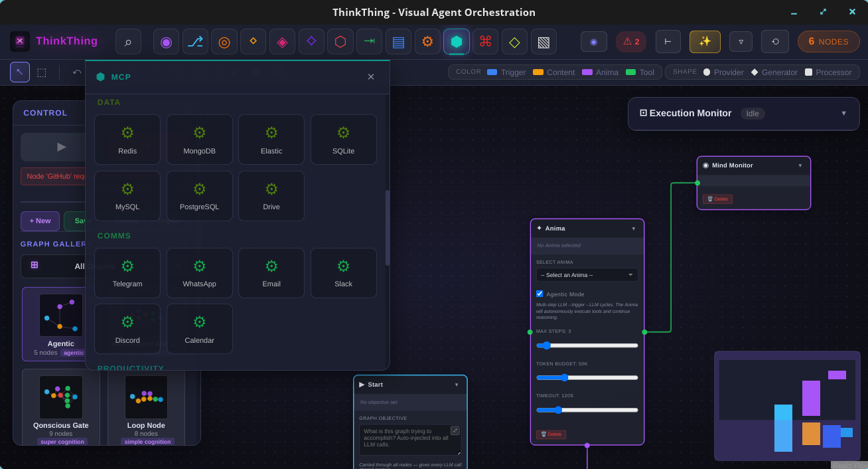Click the + New graph button
Image resolution: width=868 pixels, height=469 pixels.
pyautogui.click(x=40, y=221)
